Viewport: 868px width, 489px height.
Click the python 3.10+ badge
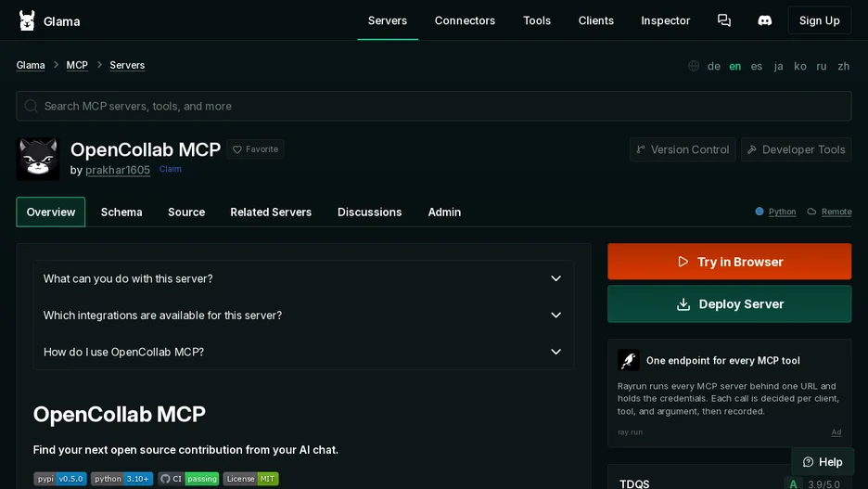point(121,479)
